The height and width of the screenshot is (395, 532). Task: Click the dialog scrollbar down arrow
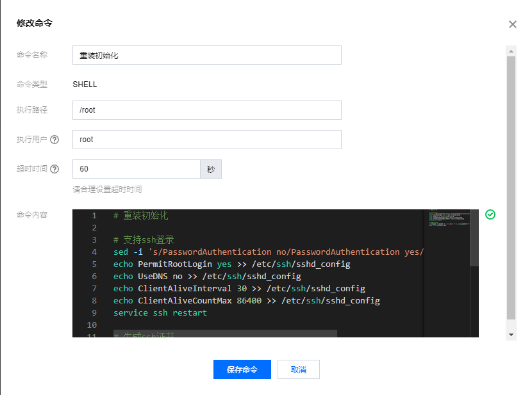511,335
